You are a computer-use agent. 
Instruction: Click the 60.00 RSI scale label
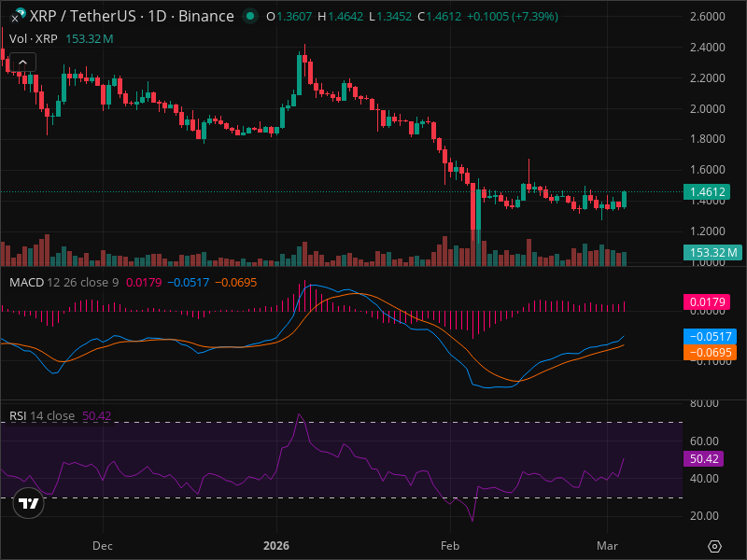(704, 441)
